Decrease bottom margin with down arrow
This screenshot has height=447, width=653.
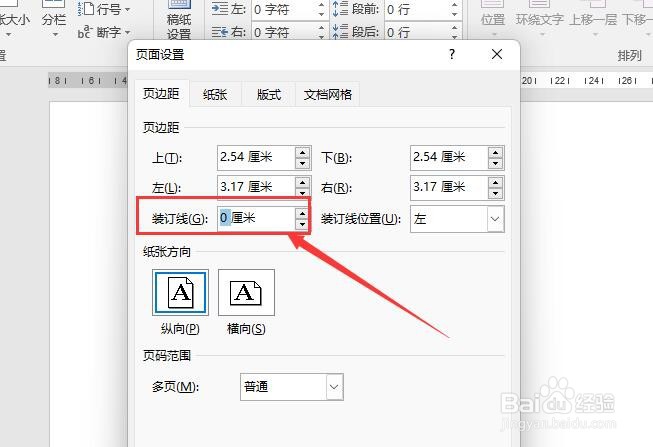pos(496,163)
